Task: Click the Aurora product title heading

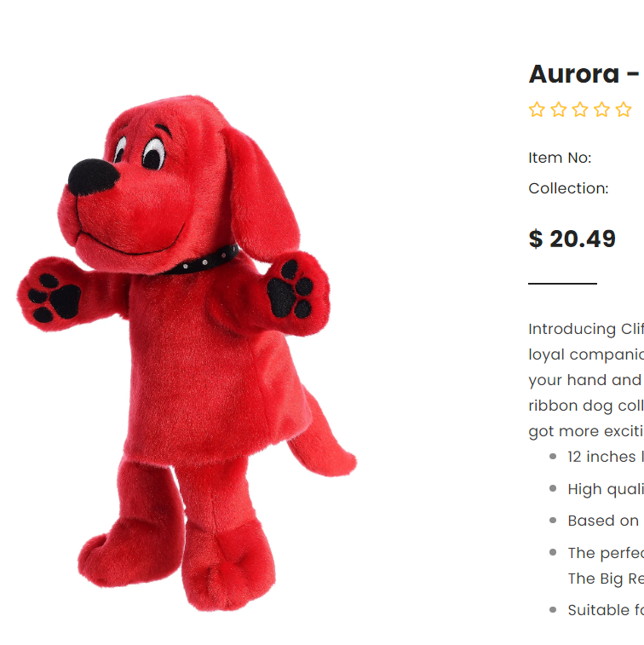Action: [x=586, y=74]
